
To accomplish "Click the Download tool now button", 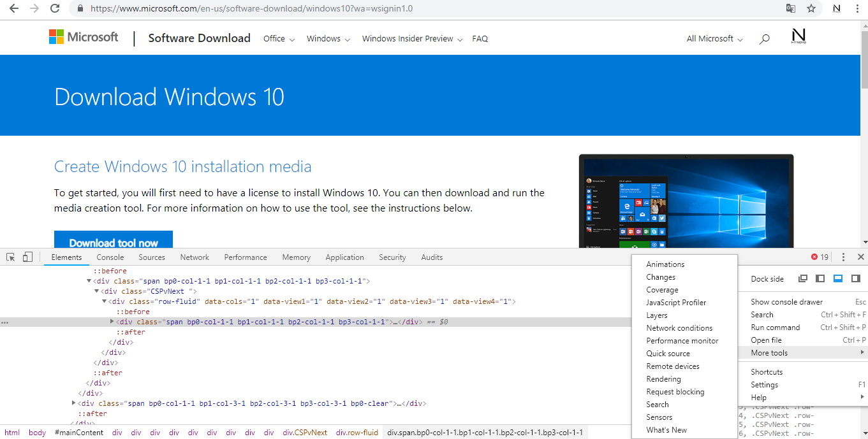I will tap(114, 240).
